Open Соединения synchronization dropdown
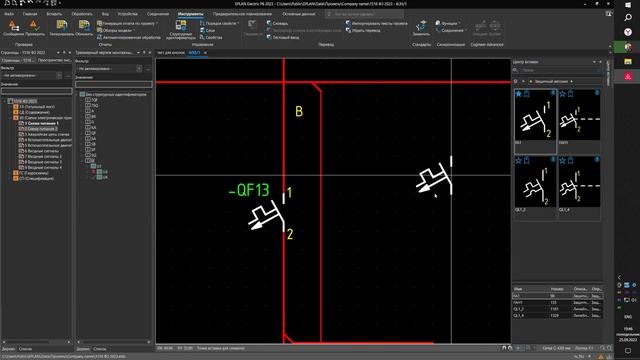Screen dimensions: 640x360 pos(451,31)
